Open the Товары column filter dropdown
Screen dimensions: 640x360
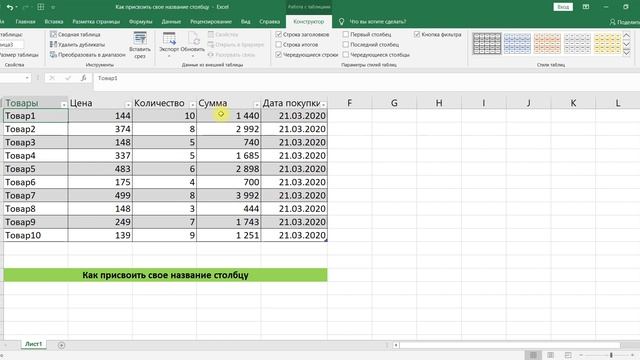point(64,105)
